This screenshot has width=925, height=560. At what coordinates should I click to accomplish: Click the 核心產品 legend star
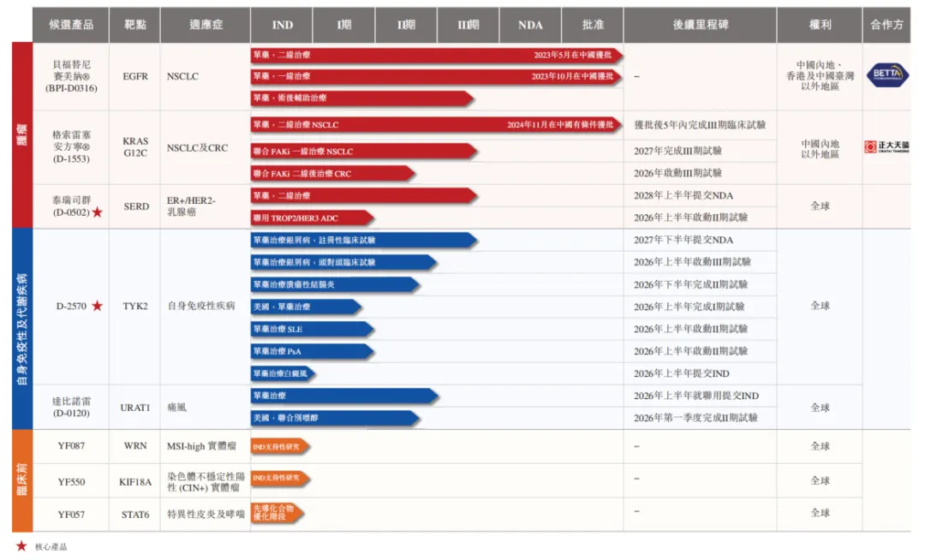pos(21,546)
